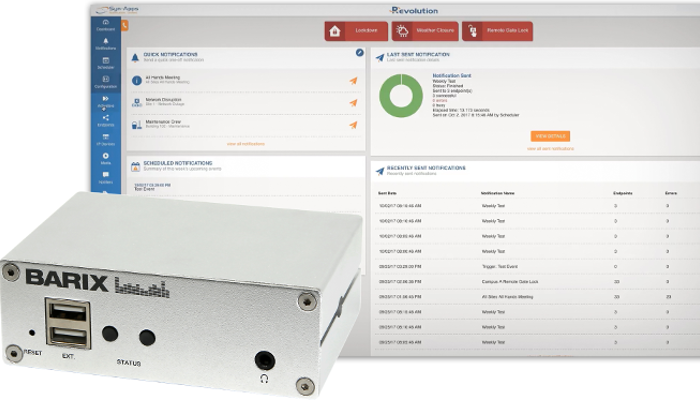Click the Last Sent Notification heading
This screenshot has width=700, height=400.
point(418,54)
